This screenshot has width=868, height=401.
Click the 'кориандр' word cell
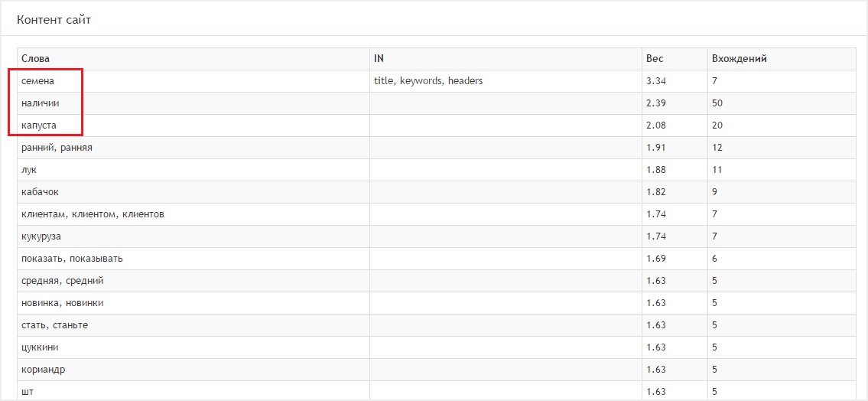[x=43, y=369]
